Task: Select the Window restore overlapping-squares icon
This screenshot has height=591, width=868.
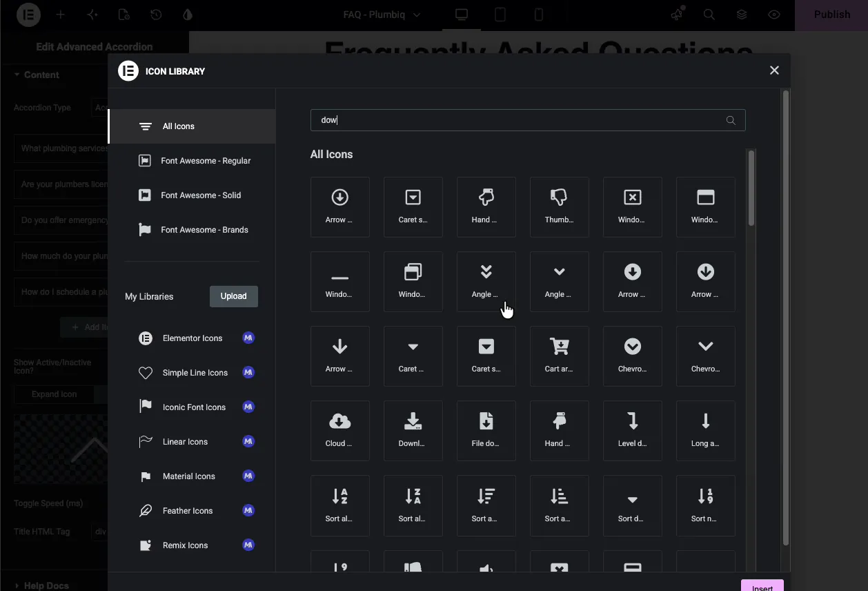Action: [x=413, y=282]
